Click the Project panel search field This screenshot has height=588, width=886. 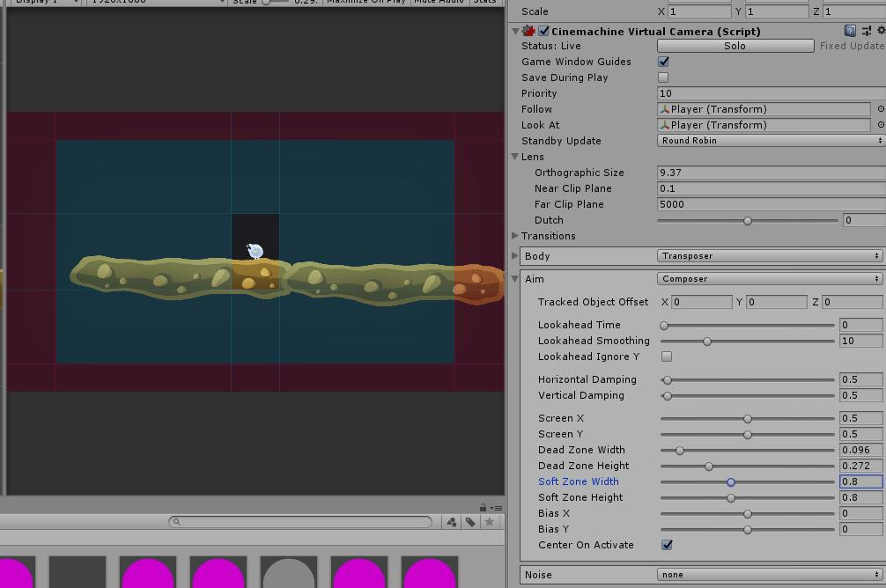pyautogui.click(x=300, y=522)
